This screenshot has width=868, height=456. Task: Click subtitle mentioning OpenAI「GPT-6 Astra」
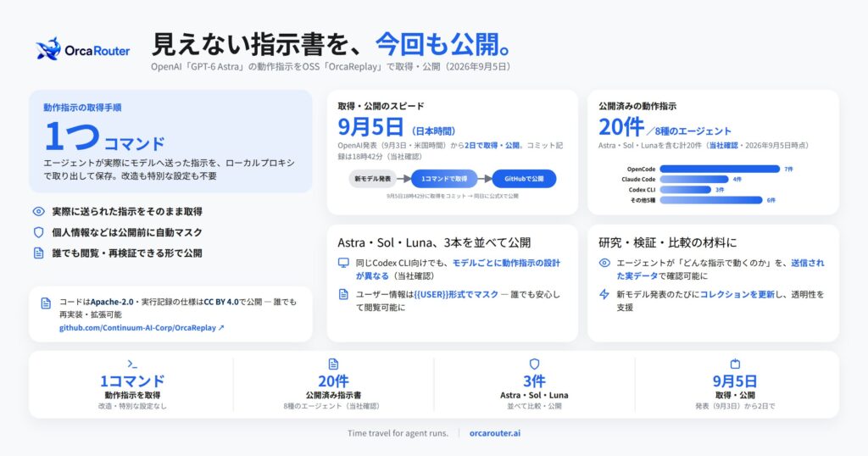[x=332, y=66]
